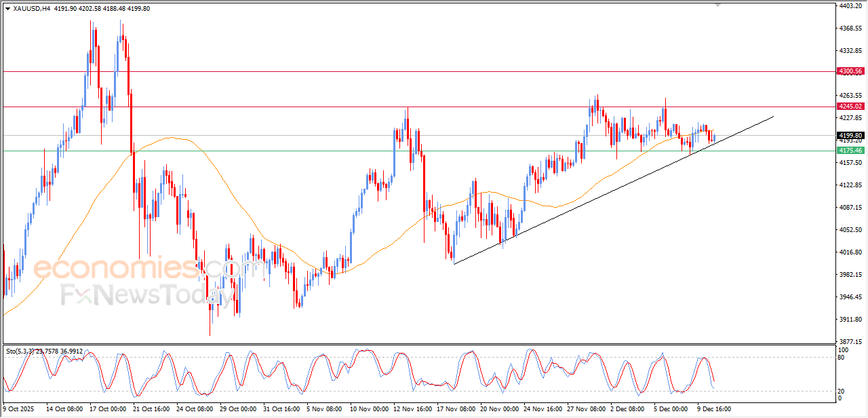Select the 9 Oct 2025 date label
The width and height of the screenshot is (868, 418).
19,409
